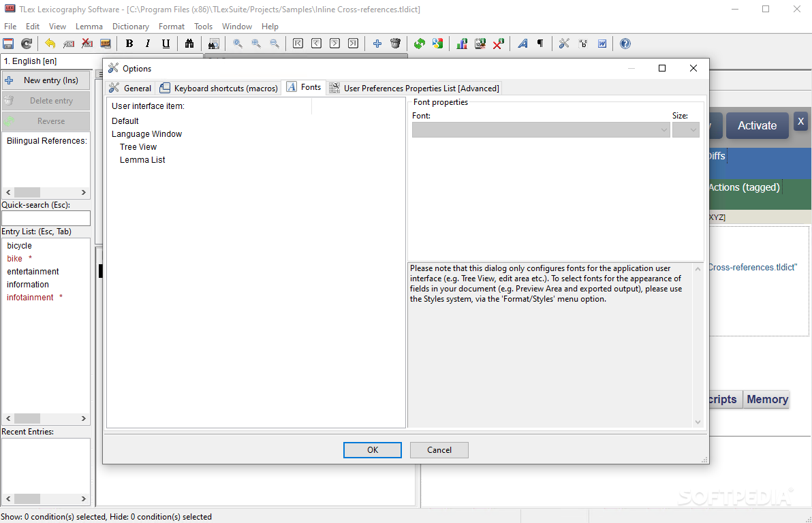The image size is (812, 523).
Task: Select information in Entry List
Action: pyautogui.click(x=27, y=284)
